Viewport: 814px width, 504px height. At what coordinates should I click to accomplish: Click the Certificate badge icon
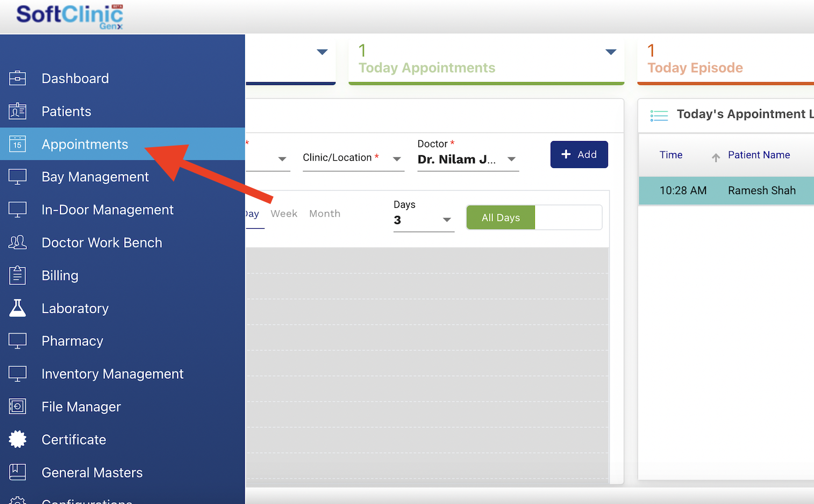point(17,440)
